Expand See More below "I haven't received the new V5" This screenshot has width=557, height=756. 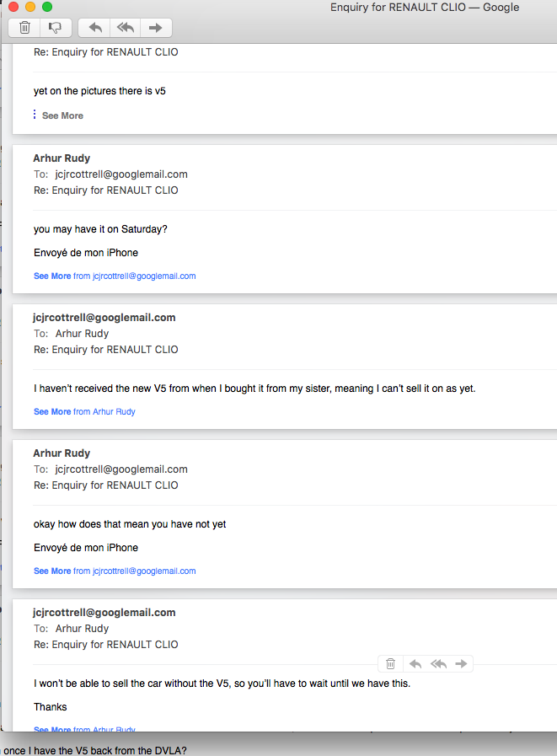52,411
